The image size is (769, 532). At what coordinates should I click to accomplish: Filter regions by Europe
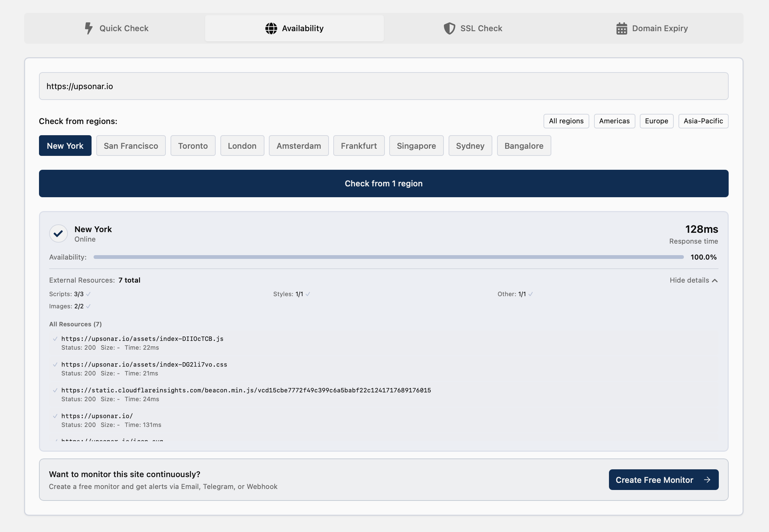(656, 121)
